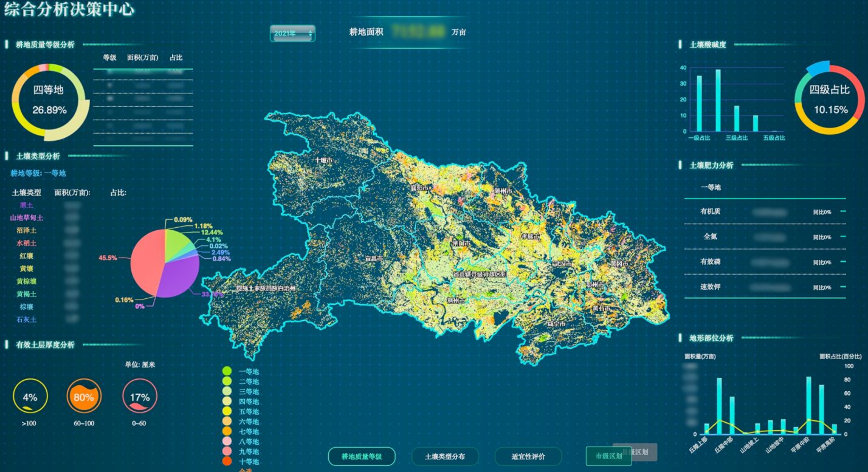Screen dimensions: 868x472
Task: Select 潮土 in soil type list
Action: pyautogui.click(x=27, y=205)
